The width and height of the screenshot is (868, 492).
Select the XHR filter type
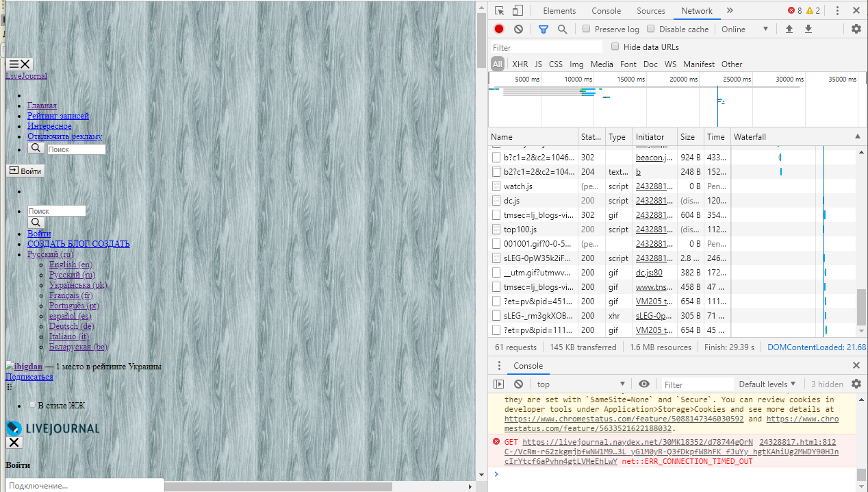point(520,64)
